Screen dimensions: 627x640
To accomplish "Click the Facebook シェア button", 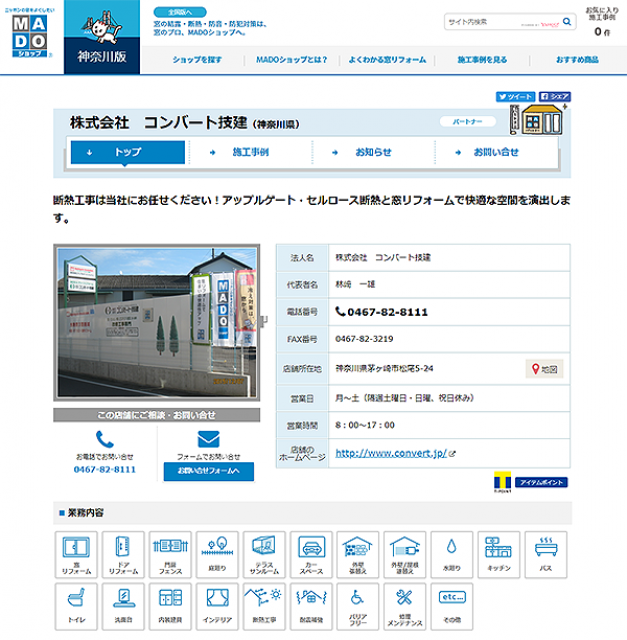I will pyautogui.click(x=555, y=97).
